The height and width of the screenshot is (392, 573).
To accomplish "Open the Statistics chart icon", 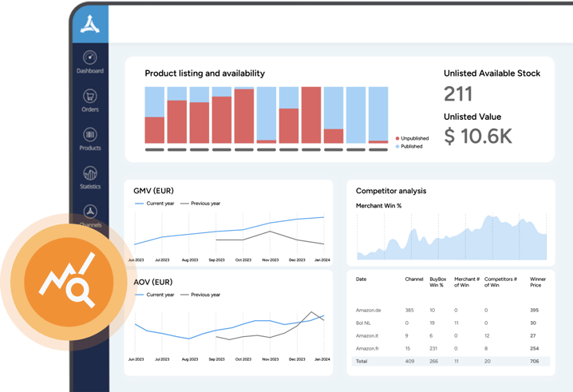I will [90, 173].
